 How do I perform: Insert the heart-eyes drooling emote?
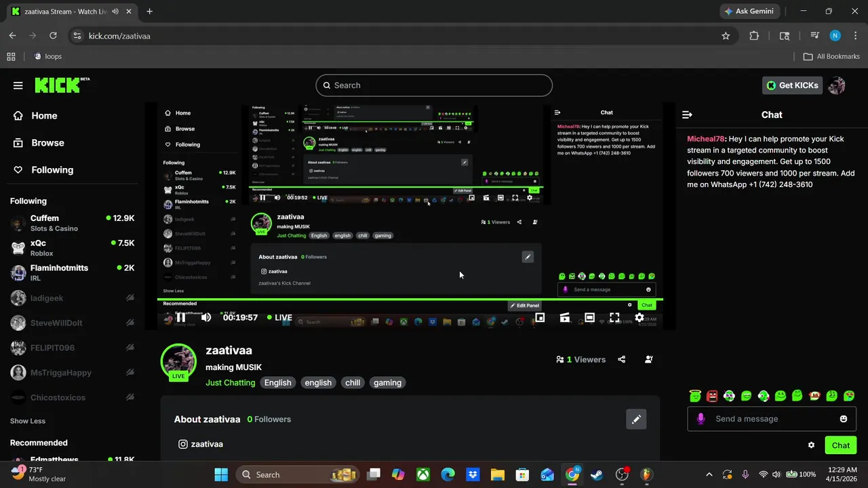point(849,395)
